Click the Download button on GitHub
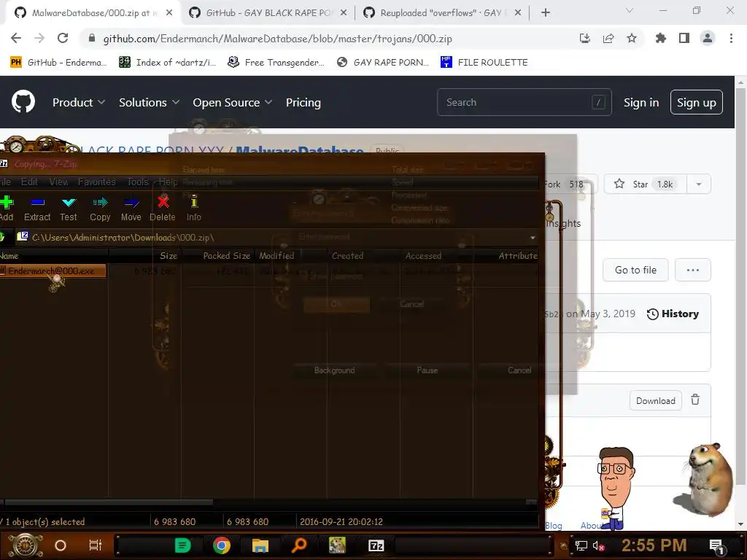This screenshot has width=747, height=560. click(656, 401)
